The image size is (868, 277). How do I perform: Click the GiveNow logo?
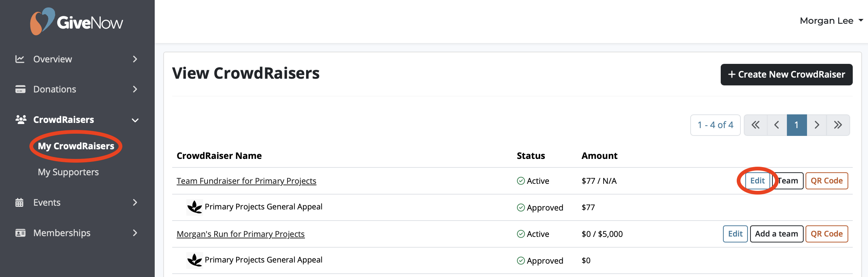pyautogui.click(x=77, y=22)
